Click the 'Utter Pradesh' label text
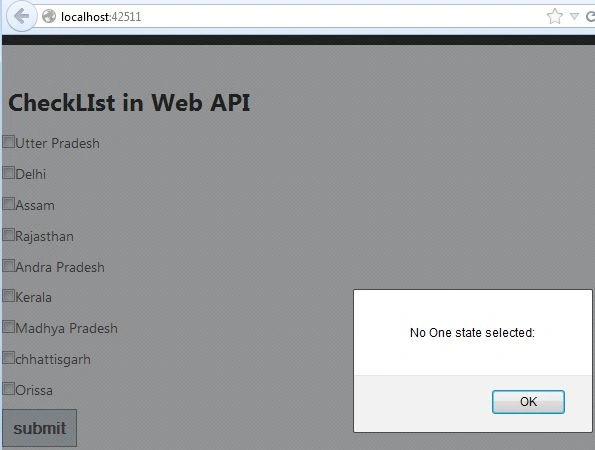 (57, 143)
